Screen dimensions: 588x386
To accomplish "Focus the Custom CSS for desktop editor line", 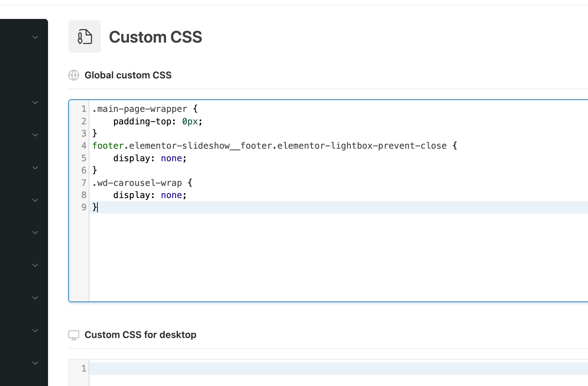I will [304, 368].
